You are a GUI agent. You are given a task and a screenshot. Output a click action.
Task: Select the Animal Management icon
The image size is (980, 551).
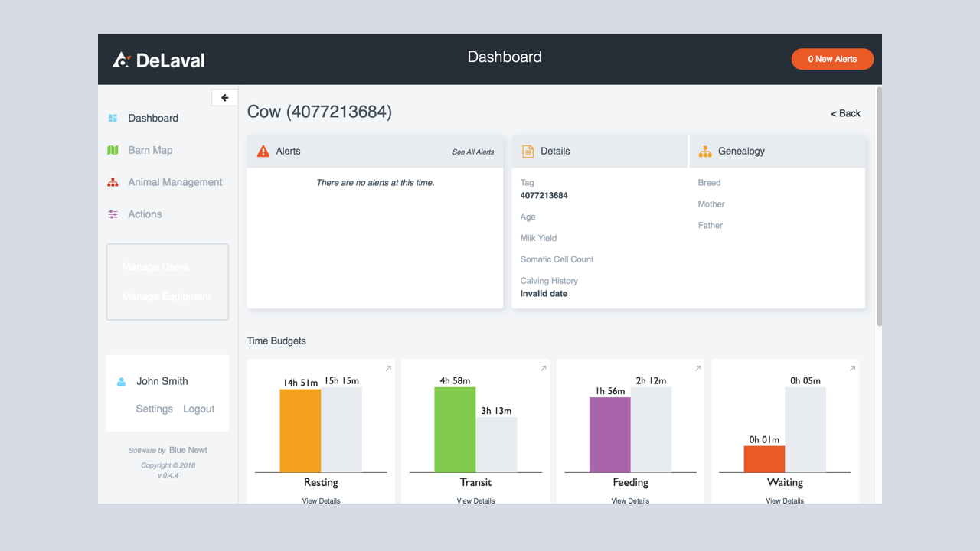113,182
